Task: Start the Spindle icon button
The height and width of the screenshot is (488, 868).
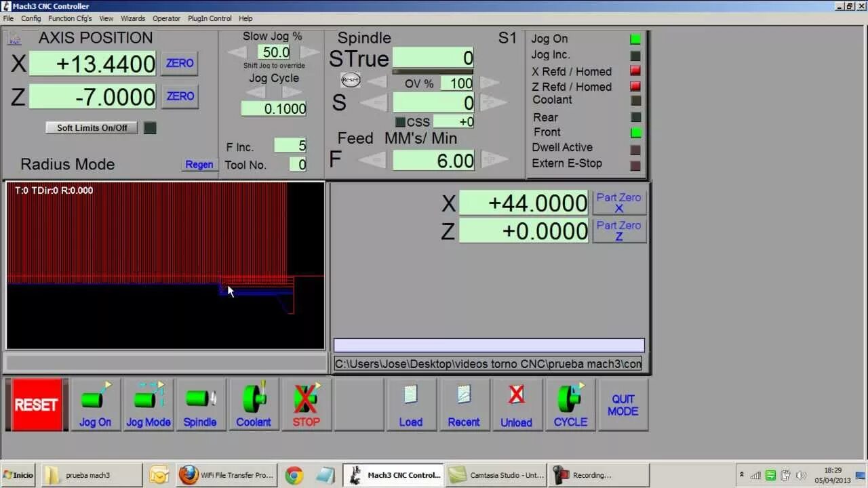Action: 200,405
